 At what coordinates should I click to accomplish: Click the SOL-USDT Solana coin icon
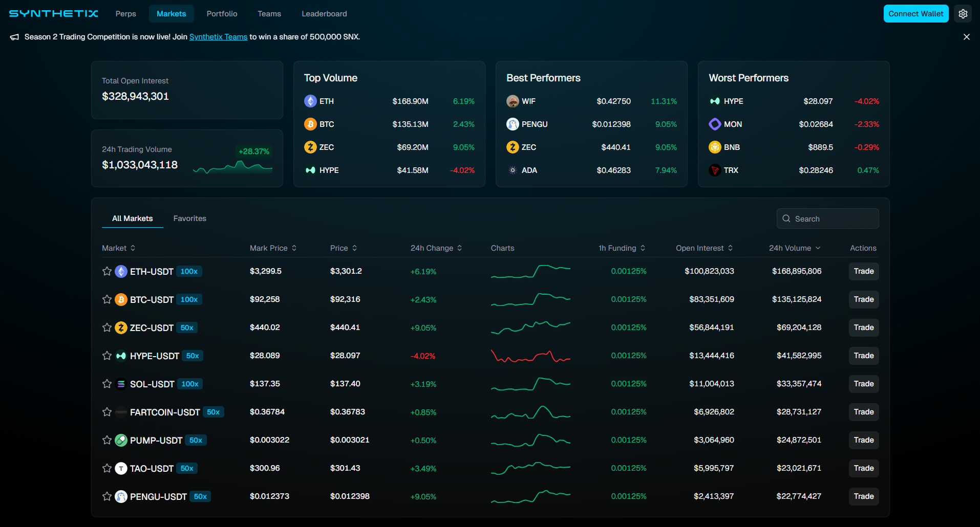(121, 384)
